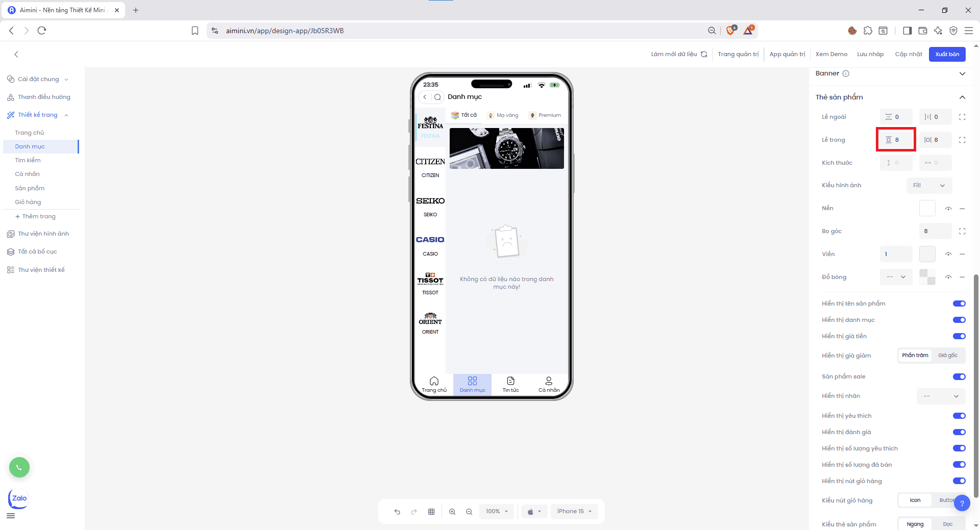The height and width of the screenshot is (530, 980).
Task: Disable the 'Hiển thị tên sản phẩm' toggle
Action: click(959, 304)
